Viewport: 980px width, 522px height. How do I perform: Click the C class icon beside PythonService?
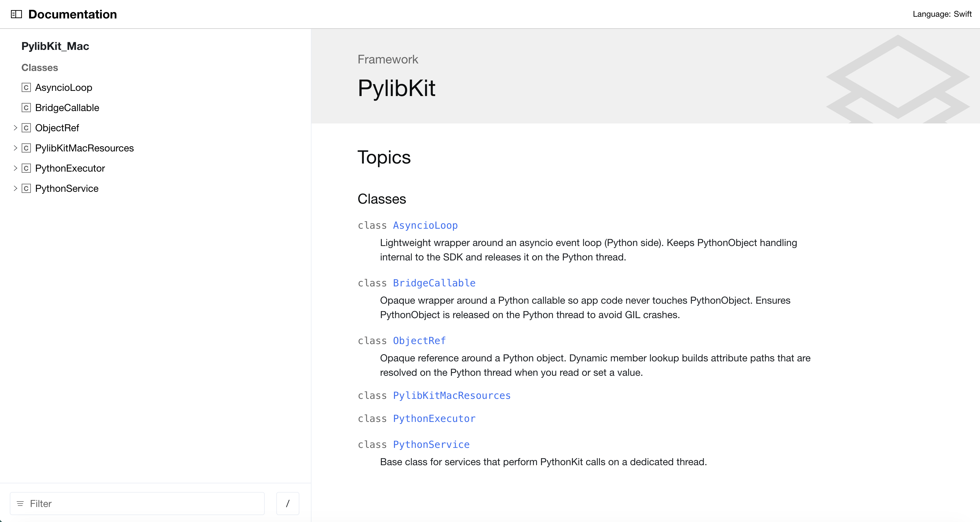(x=26, y=188)
